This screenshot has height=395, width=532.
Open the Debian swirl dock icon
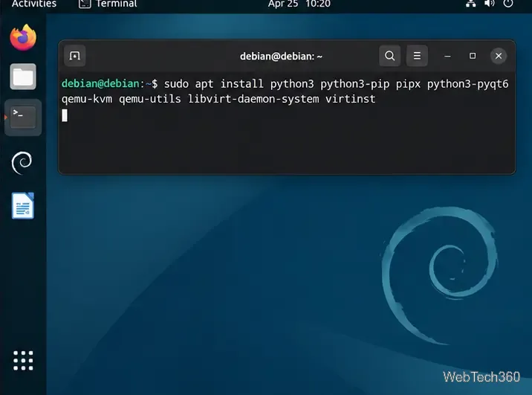22,163
